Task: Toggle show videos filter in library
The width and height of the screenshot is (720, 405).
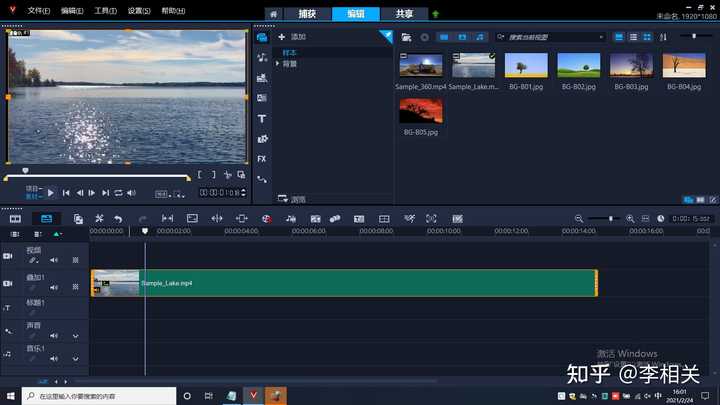Action: click(x=444, y=37)
